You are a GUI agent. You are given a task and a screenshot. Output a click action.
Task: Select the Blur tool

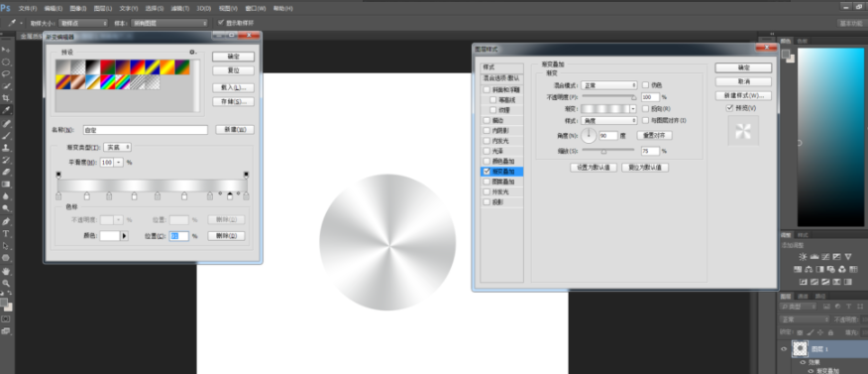(7, 196)
